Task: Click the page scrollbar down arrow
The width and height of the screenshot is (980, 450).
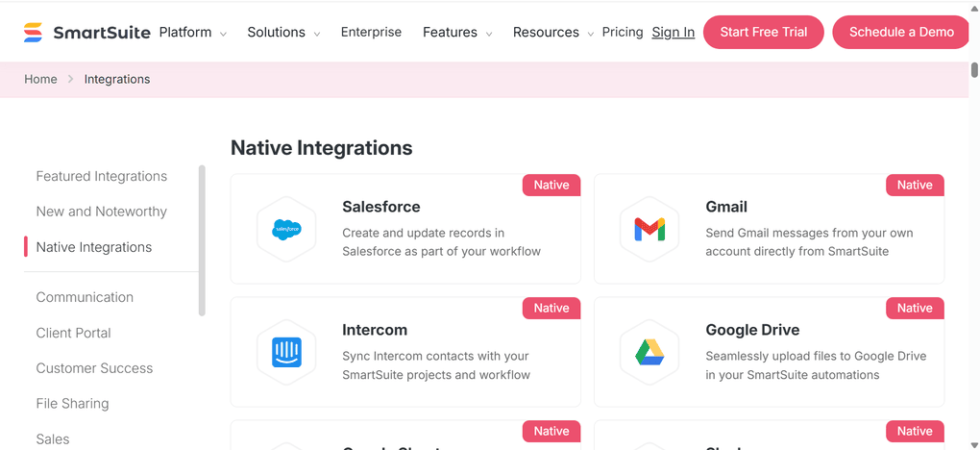Action: (974, 444)
